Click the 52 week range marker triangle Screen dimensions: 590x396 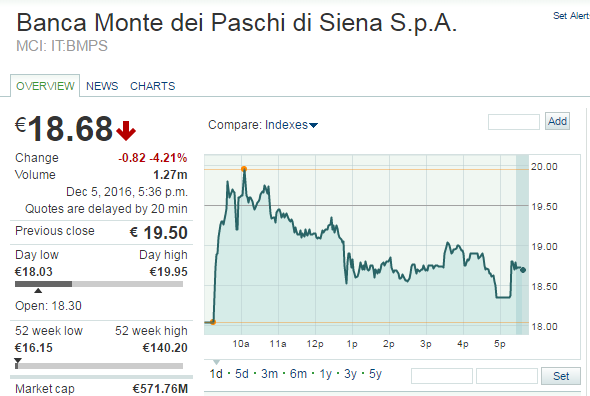[17, 363]
